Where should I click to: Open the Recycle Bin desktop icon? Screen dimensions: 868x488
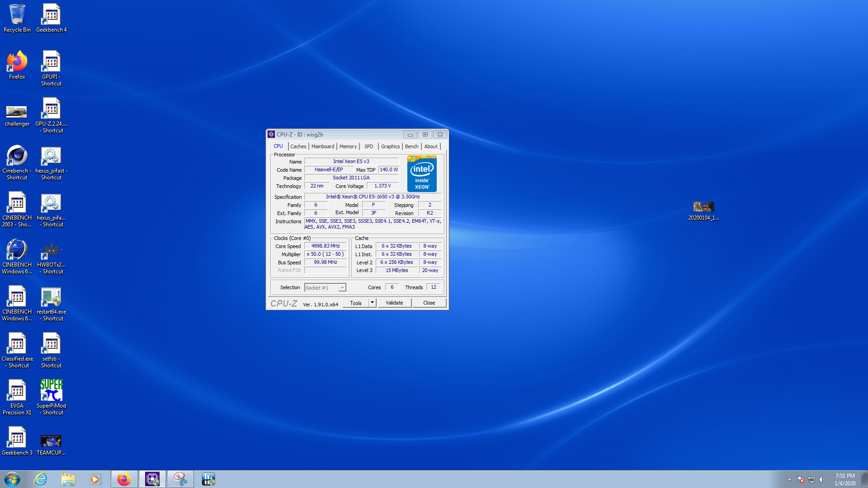(x=17, y=18)
